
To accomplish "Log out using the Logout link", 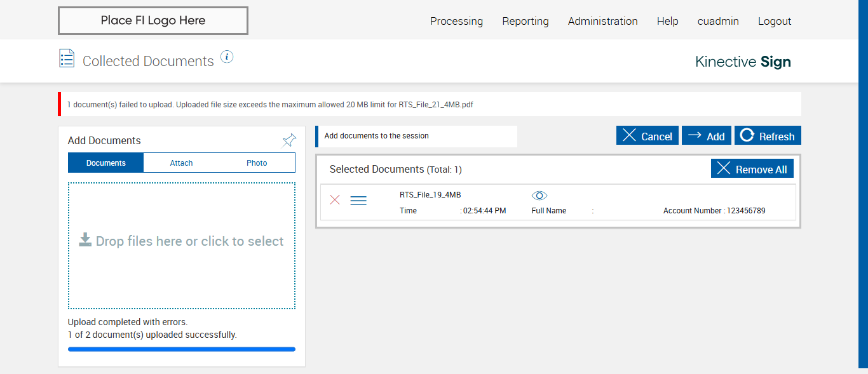I will [775, 21].
